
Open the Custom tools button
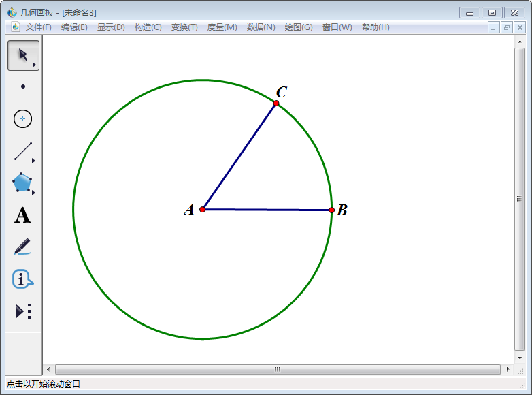23,311
